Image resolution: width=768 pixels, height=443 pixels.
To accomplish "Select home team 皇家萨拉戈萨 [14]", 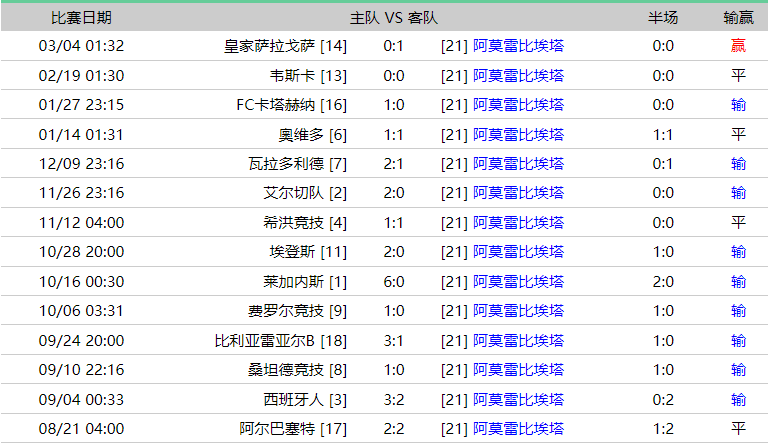I will click(286, 46).
